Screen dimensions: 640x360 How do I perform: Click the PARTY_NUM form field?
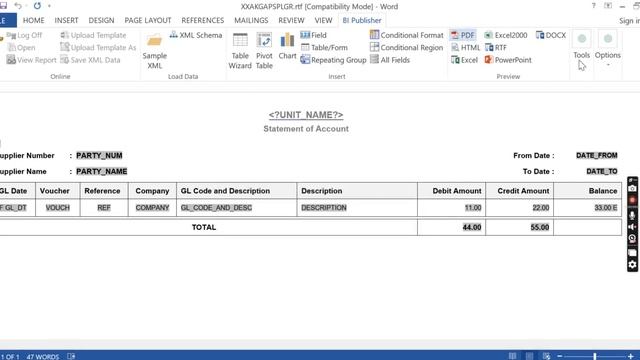[99, 156]
